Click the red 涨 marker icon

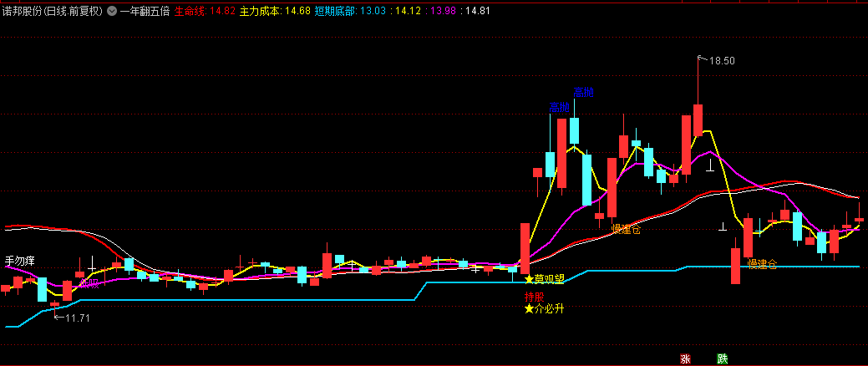[x=685, y=359]
